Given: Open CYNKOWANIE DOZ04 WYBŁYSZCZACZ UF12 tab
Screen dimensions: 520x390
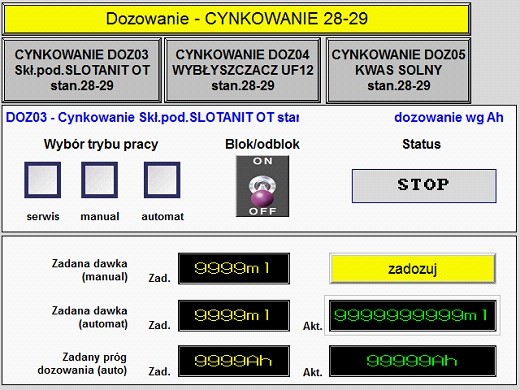Looking at the screenshot, I should tap(243, 70).
